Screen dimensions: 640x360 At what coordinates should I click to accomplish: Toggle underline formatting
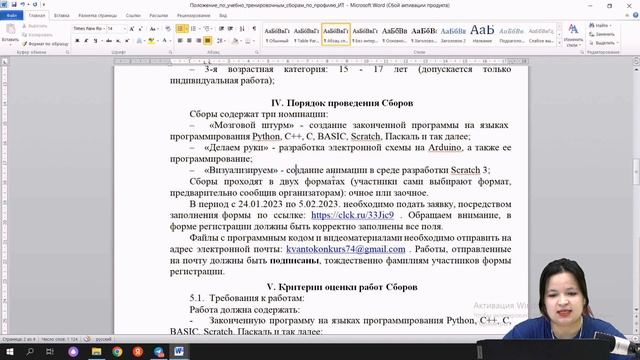95,41
